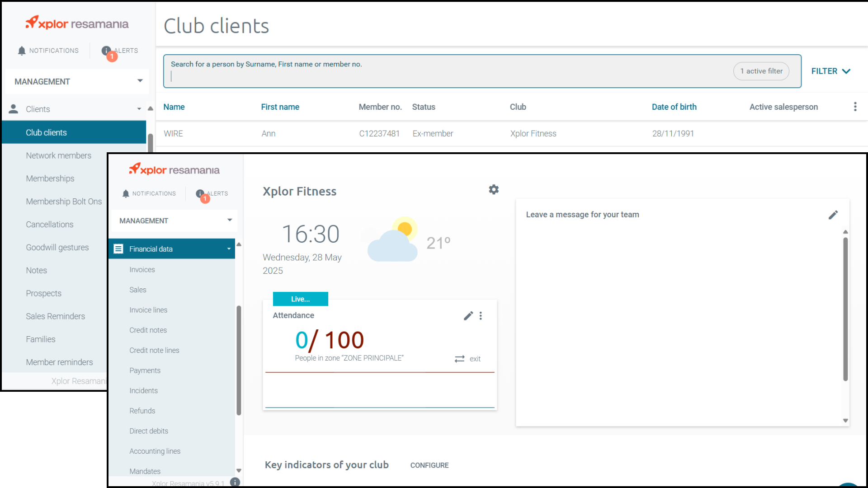Click date of birth 28/11/1991
This screenshot has height=488, width=868.
point(673,134)
